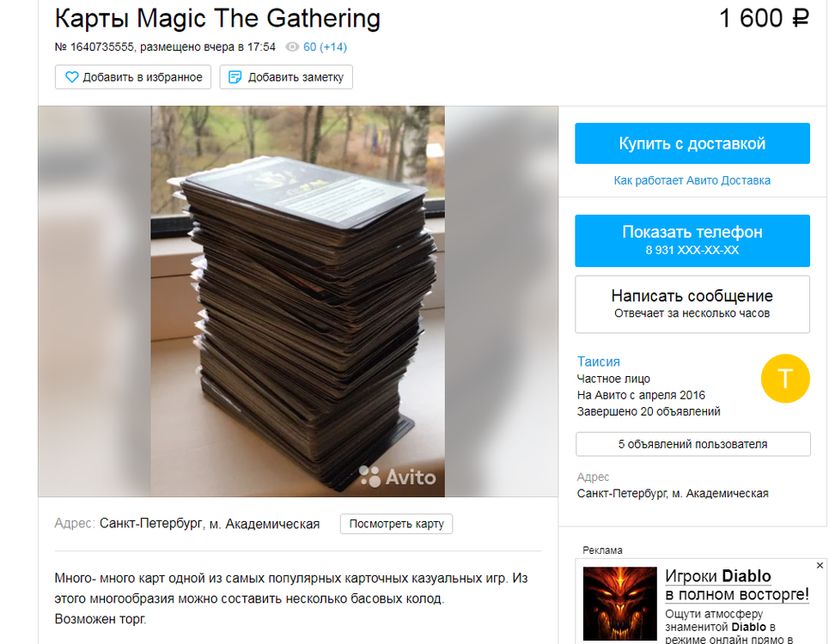
Task: Open Написать сообщение to message seller
Action: tap(692, 304)
